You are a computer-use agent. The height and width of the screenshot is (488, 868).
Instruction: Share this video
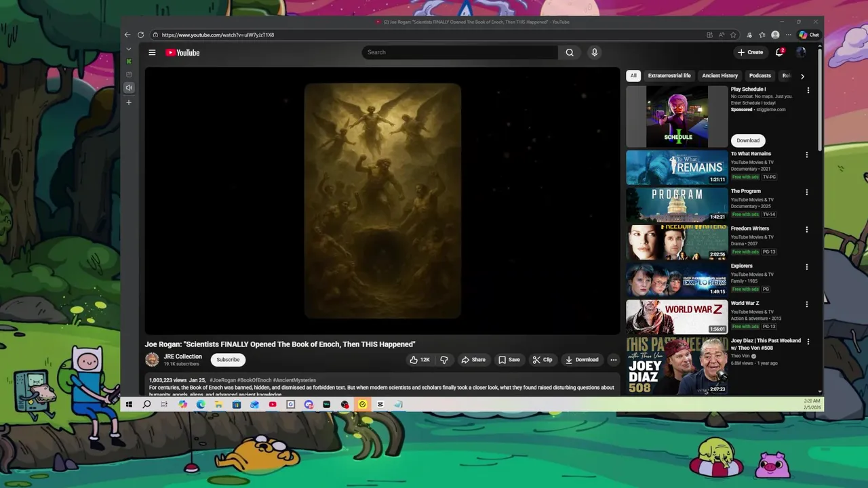click(x=473, y=360)
